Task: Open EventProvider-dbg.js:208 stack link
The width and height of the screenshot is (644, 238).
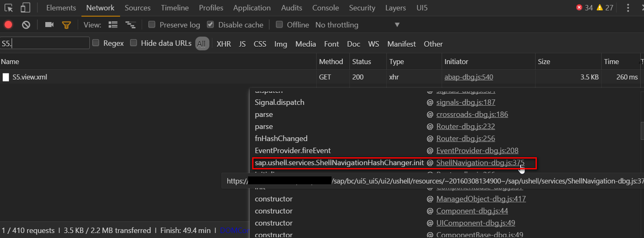Action: click(477, 151)
